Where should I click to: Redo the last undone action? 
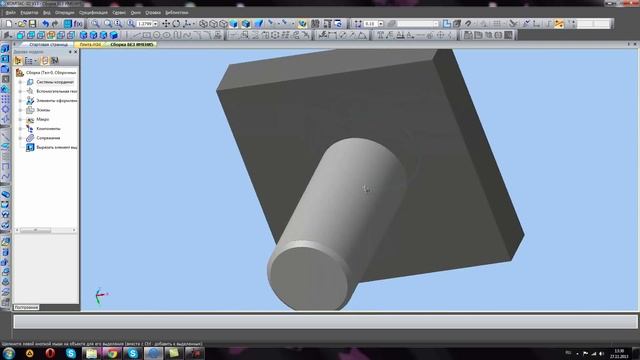(x=55, y=24)
